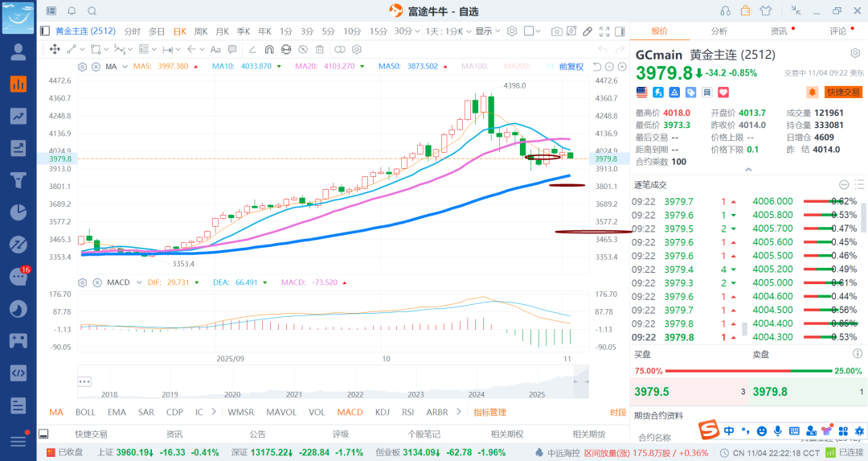This screenshot has height=461, width=868.
Task: Toggle the bottom panel collapse icon
Action: [x=43, y=434]
